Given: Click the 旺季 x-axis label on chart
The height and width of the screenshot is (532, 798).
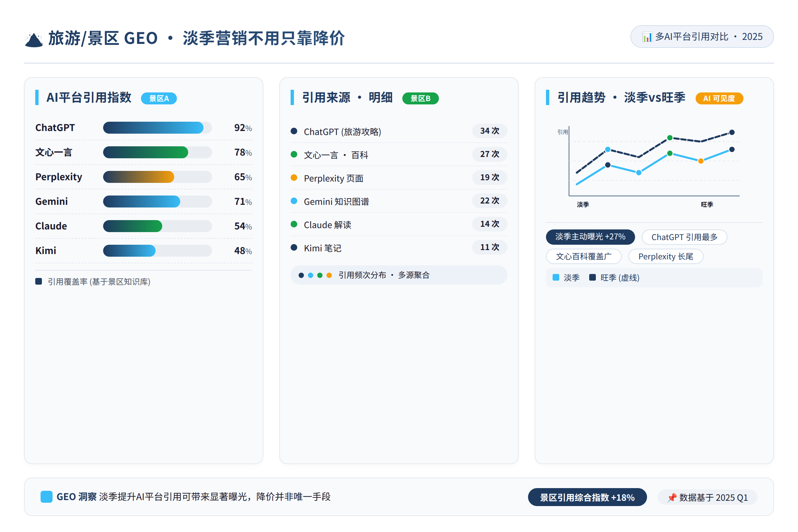Looking at the screenshot, I should (707, 204).
